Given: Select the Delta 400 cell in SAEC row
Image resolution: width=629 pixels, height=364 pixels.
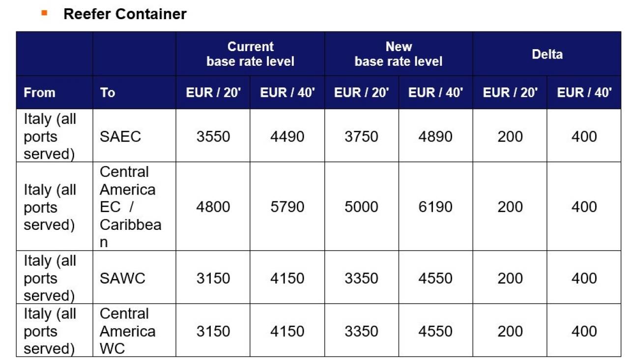Looking at the screenshot, I should point(584,136).
